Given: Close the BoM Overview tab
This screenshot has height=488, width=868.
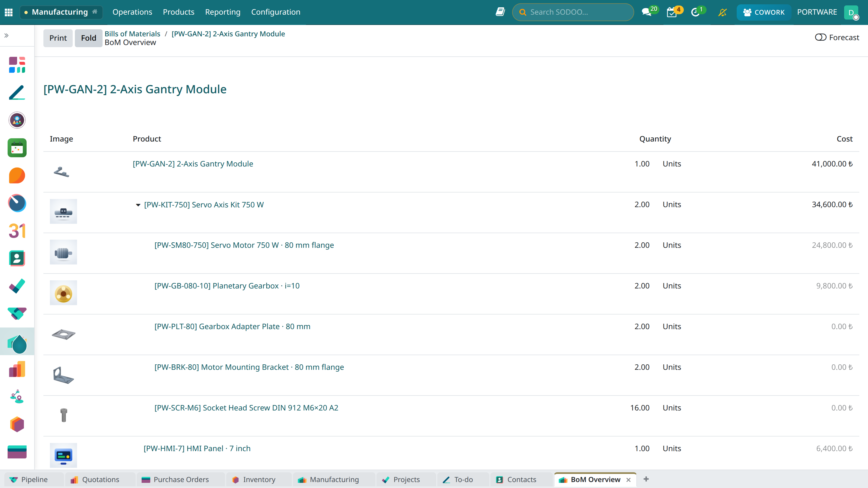Looking at the screenshot, I should click(628, 480).
